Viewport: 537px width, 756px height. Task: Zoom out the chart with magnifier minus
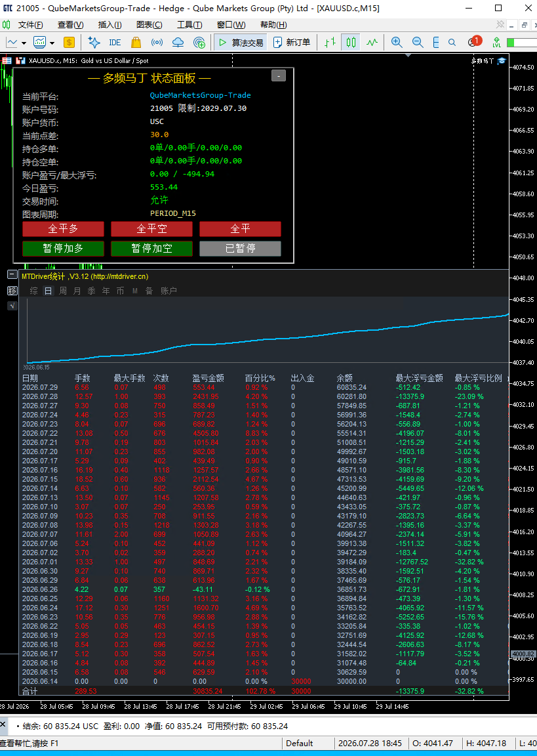click(418, 43)
